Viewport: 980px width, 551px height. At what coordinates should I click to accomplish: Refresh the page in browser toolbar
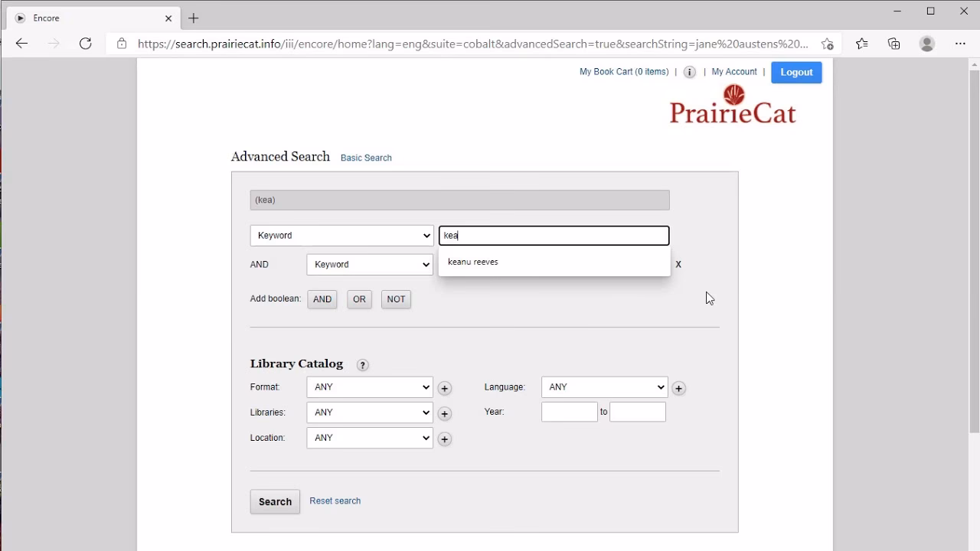point(86,44)
